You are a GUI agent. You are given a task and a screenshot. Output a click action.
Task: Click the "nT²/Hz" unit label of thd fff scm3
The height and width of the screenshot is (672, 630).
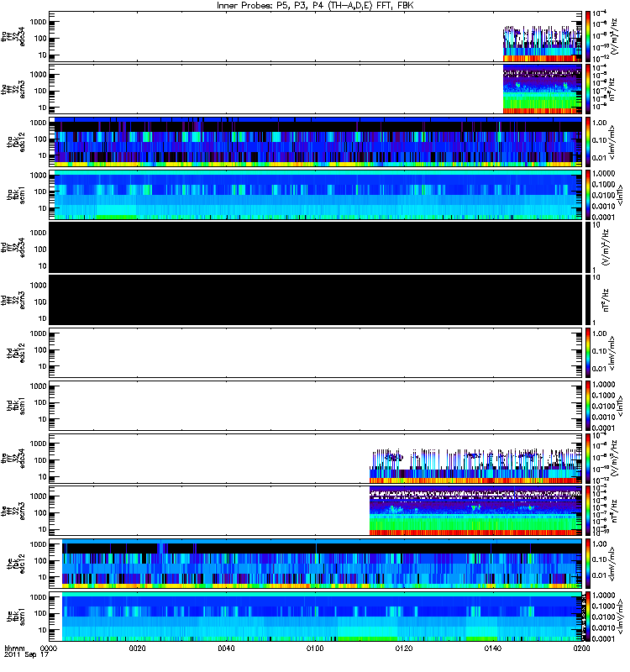pos(606,300)
